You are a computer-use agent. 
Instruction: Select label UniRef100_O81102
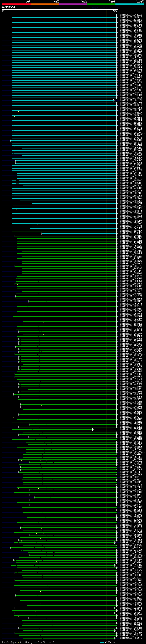pos(131,50)
